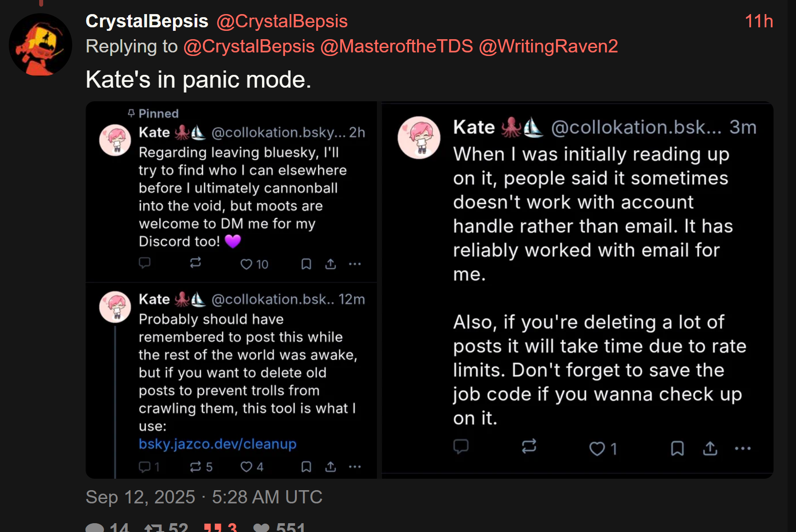Click the 11h timestamp link
Screen dimensions: 796x532
759,21
